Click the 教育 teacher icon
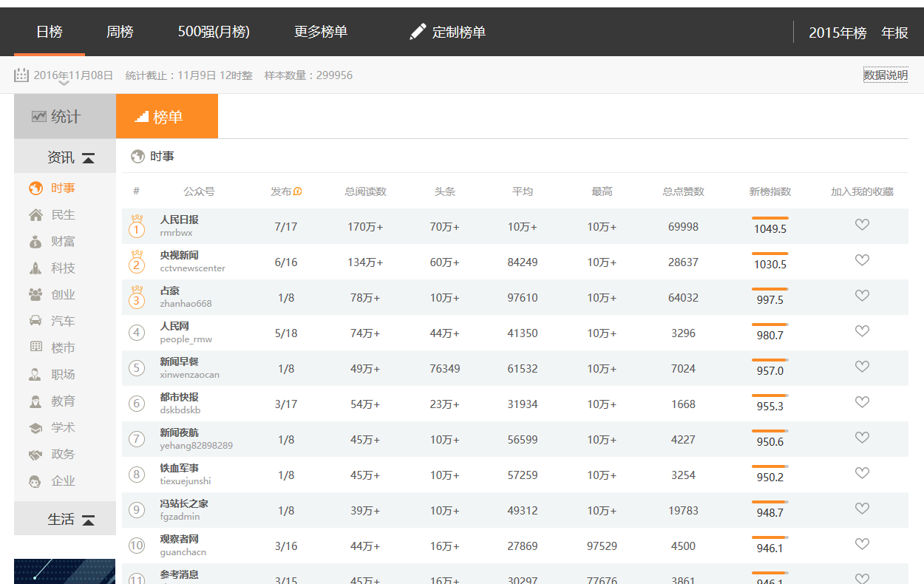The image size is (924, 584). 35,401
